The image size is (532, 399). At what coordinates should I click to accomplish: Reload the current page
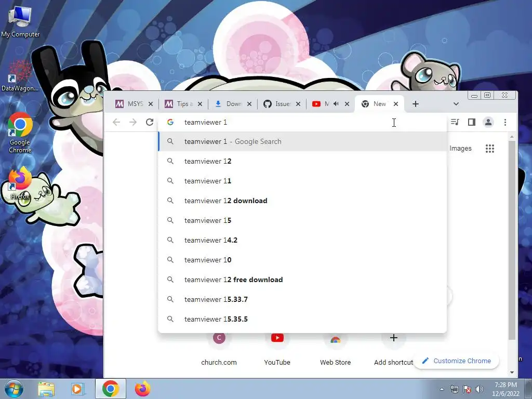[x=150, y=122]
